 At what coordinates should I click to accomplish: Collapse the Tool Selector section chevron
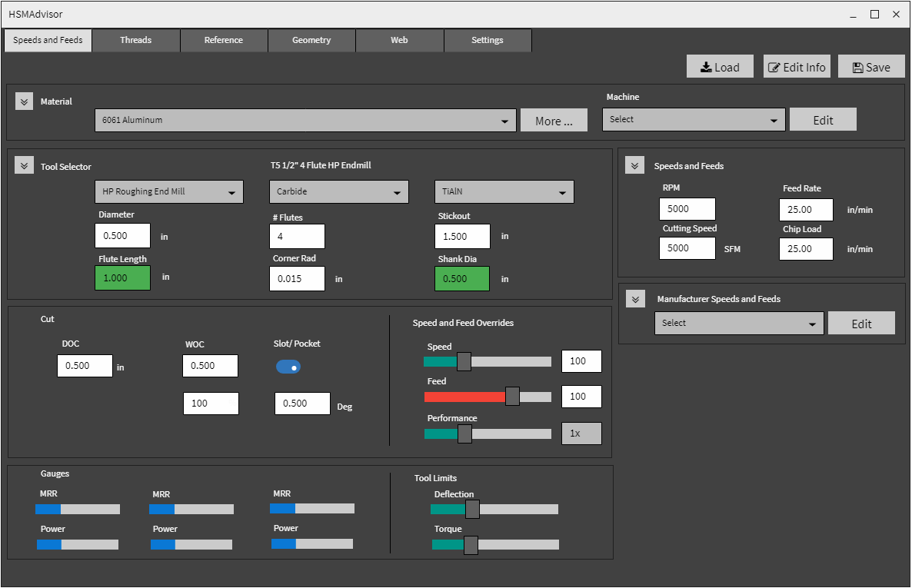click(24, 166)
